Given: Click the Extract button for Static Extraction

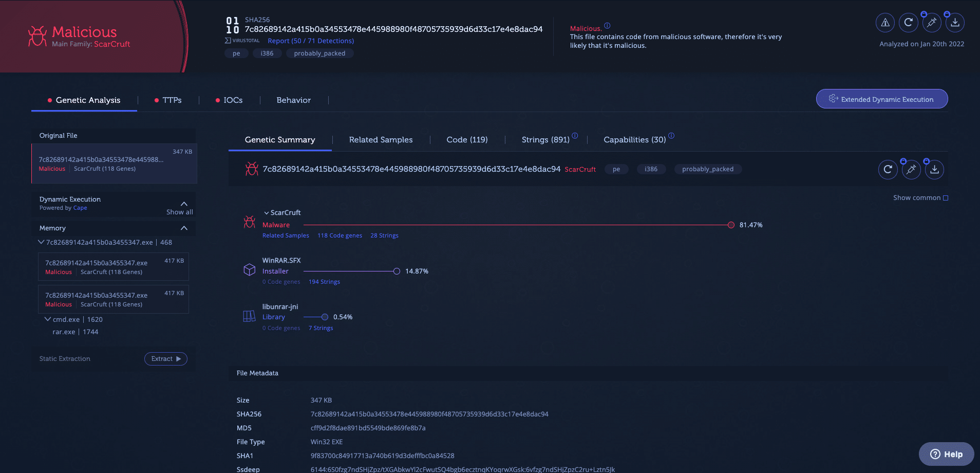Looking at the screenshot, I should (165, 358).
